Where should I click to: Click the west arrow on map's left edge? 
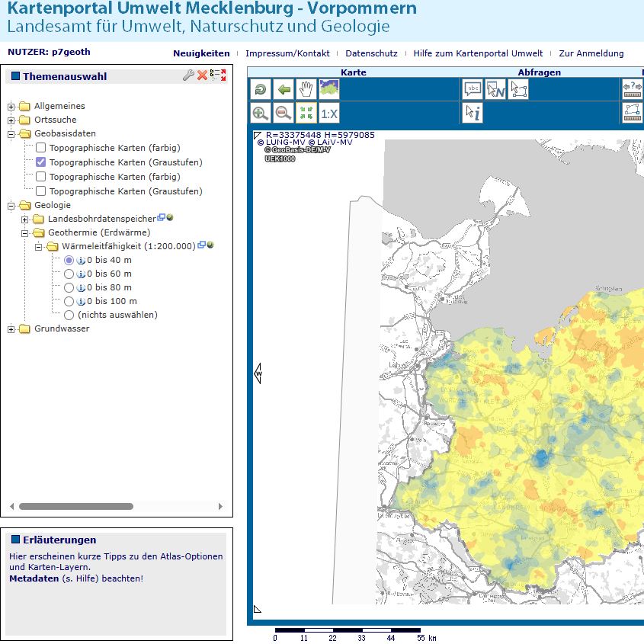pos(258,373)
